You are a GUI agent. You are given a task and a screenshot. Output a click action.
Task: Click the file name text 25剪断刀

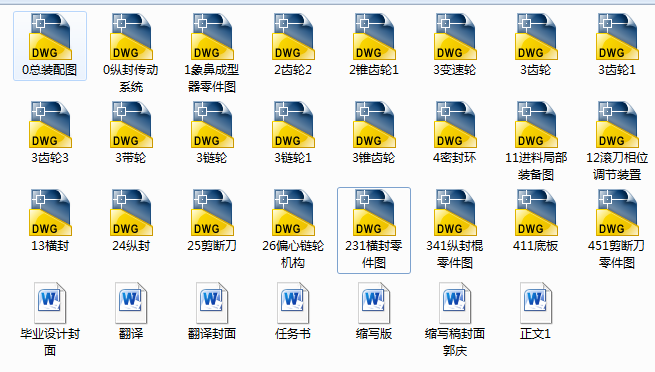[x=212, y=246]
